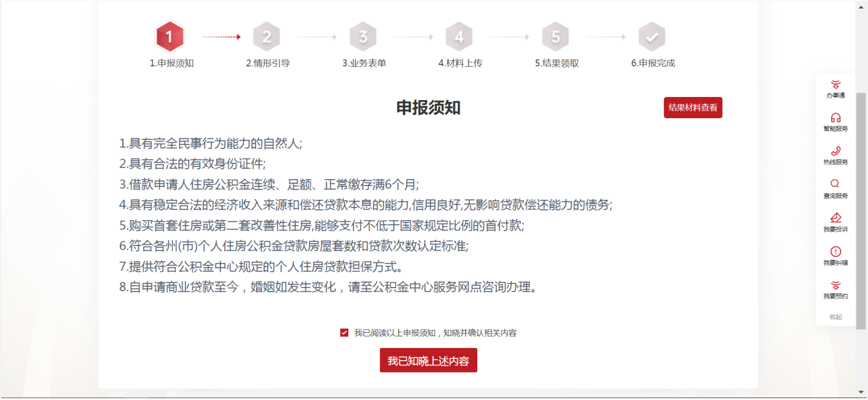
Task: Click 我已阅读以上申报须知 confirmation text
Action: 436,333
